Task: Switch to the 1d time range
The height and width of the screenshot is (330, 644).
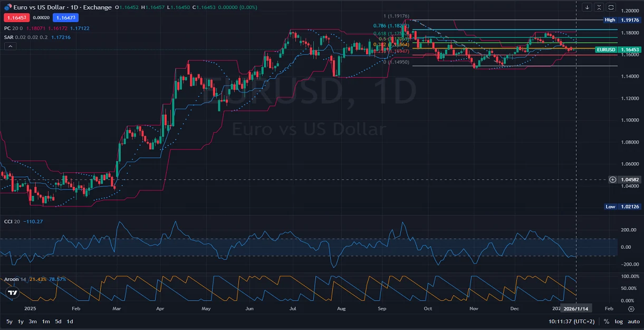Action: (70, 322)
